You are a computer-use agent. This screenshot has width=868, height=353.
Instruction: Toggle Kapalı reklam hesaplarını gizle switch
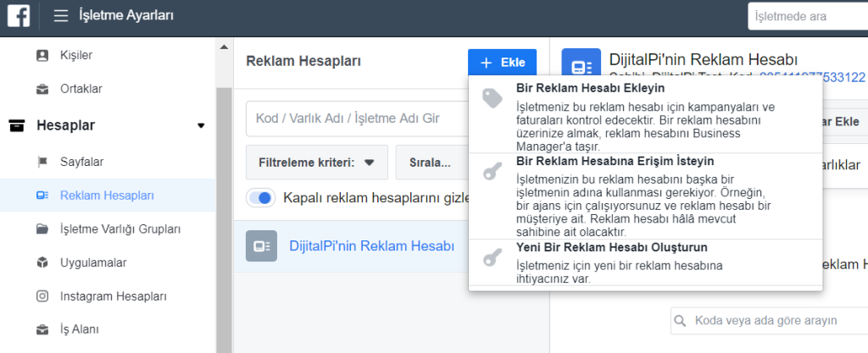click(x=261, y=198)
